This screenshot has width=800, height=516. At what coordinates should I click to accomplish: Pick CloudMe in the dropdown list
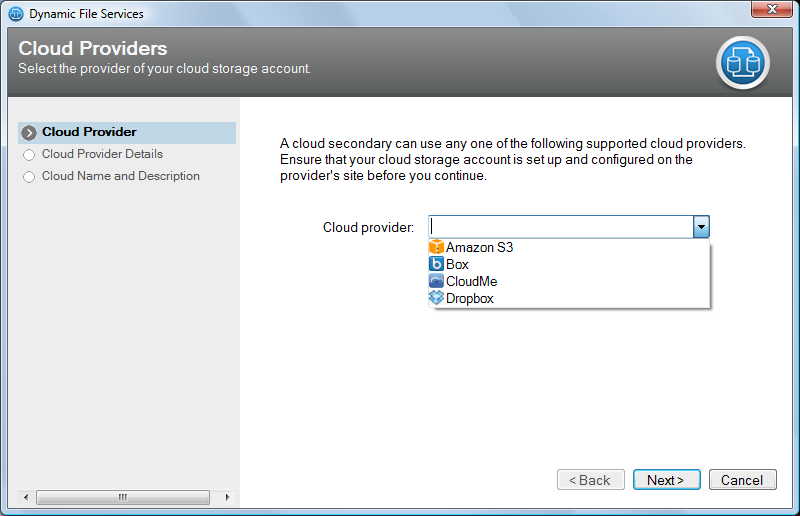[x=471, y=281]
